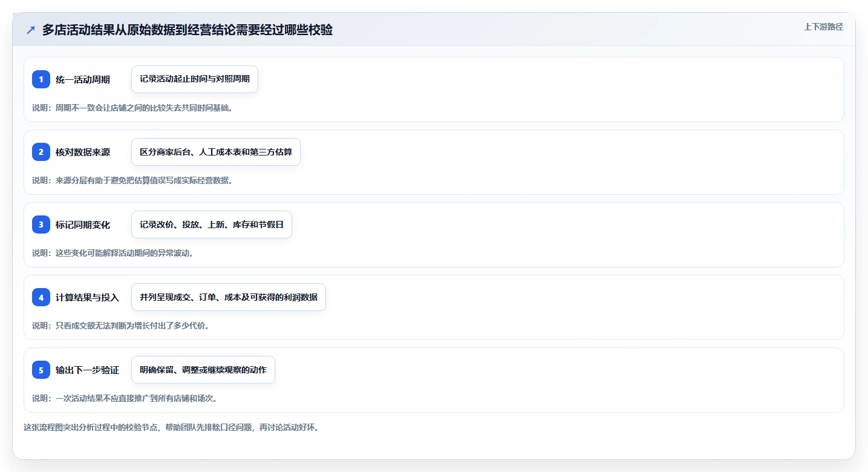This screenshot has width=868, height=472.
Task: Click the 记录活动起止时间与对照周期 chip
Action: pos(195,79)
